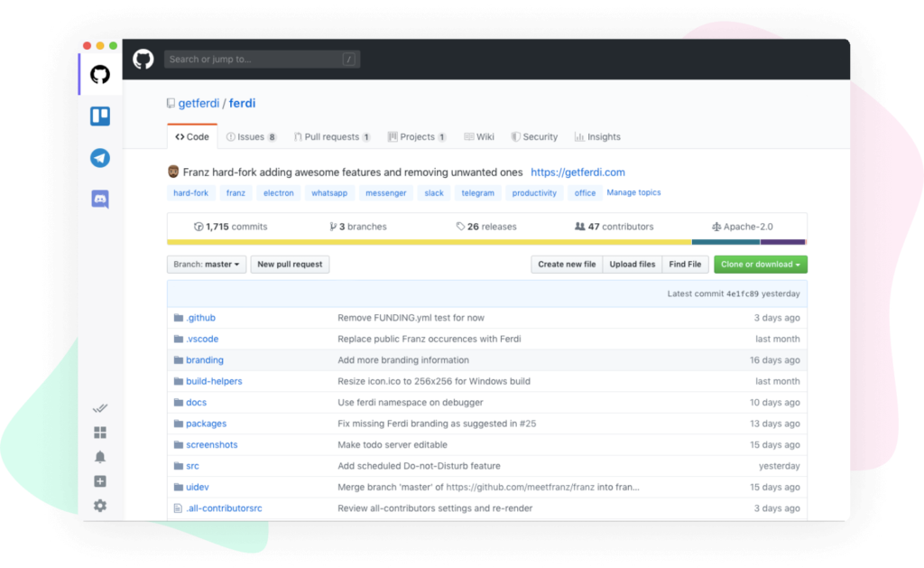Image resolution: width=924 pixels, height=568 pixels.
Task: Open the ferdi repository name link
Action: 242,103
